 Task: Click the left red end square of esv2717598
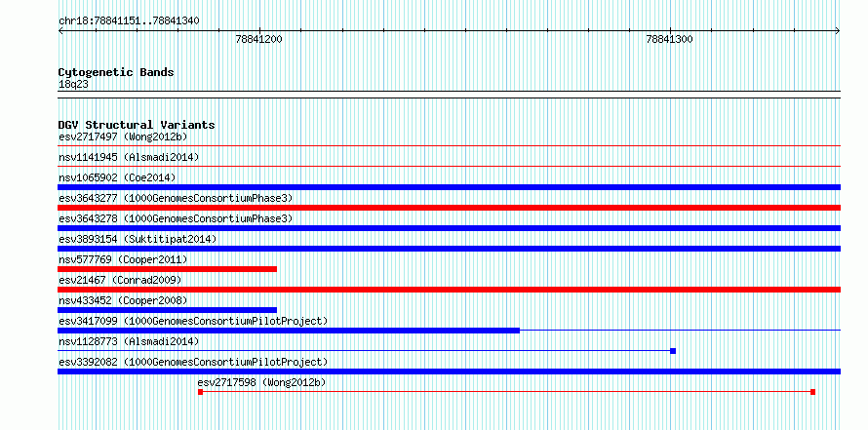[x=200, y=392]
